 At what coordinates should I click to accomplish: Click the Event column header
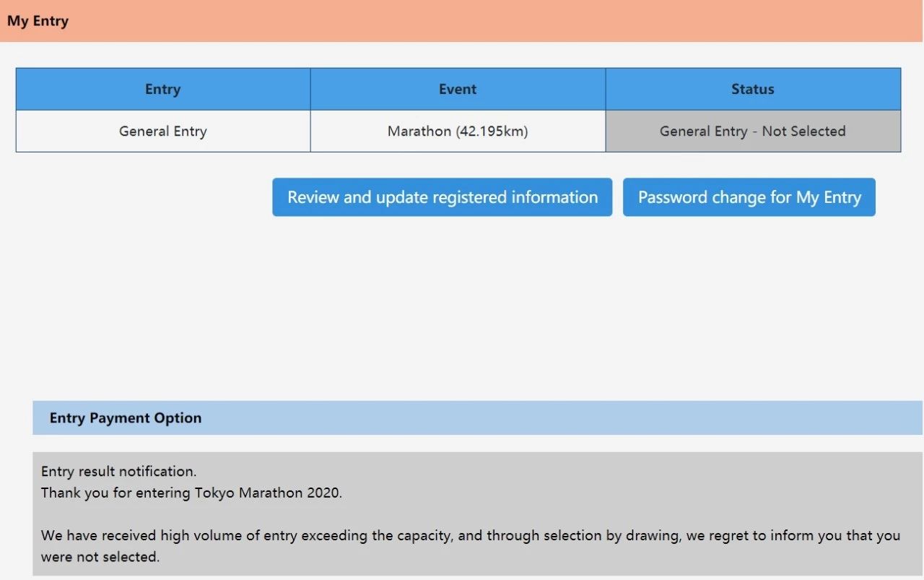pyautogui.click(x=458, y=89)
